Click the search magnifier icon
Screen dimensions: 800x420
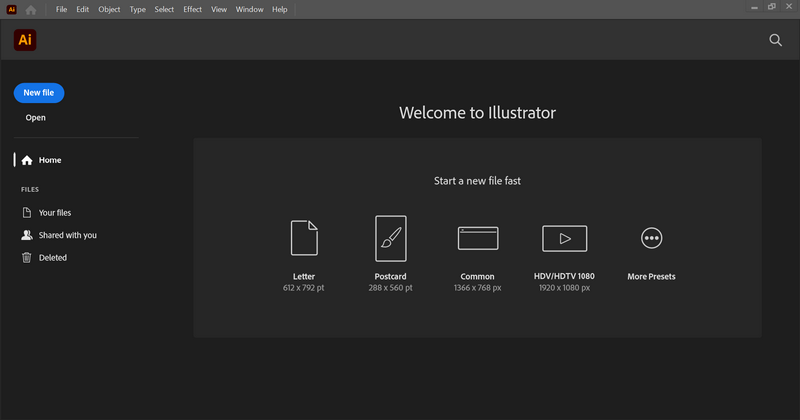pyautogui.click(x=776, y=40)
